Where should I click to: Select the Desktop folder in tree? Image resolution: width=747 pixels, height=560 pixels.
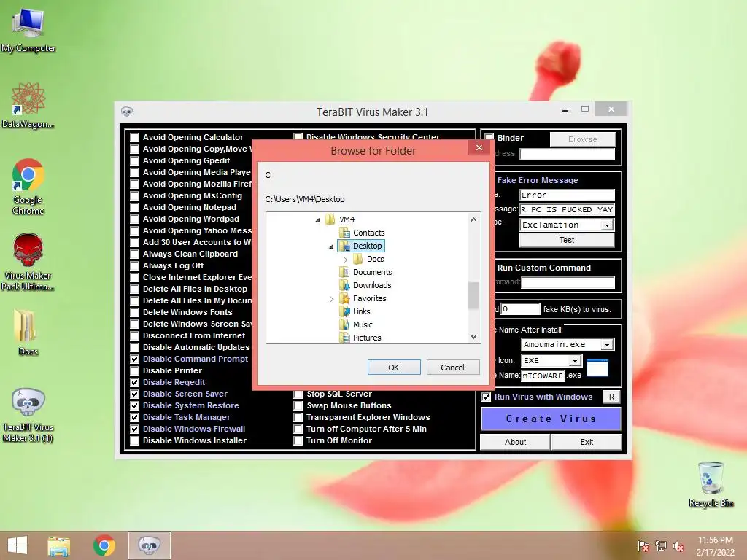360,246
